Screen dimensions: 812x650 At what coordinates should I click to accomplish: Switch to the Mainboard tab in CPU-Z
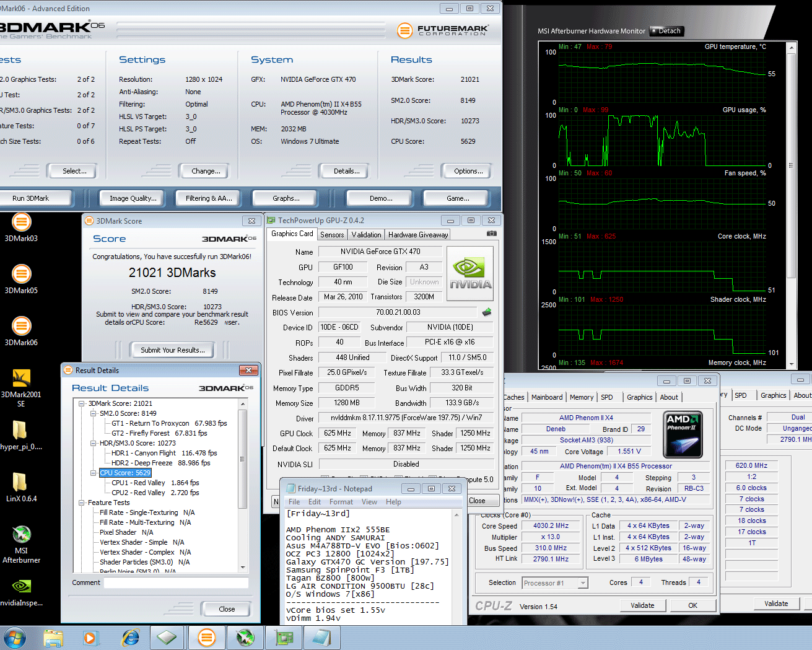pyautogui.click(x=547, y=397)
